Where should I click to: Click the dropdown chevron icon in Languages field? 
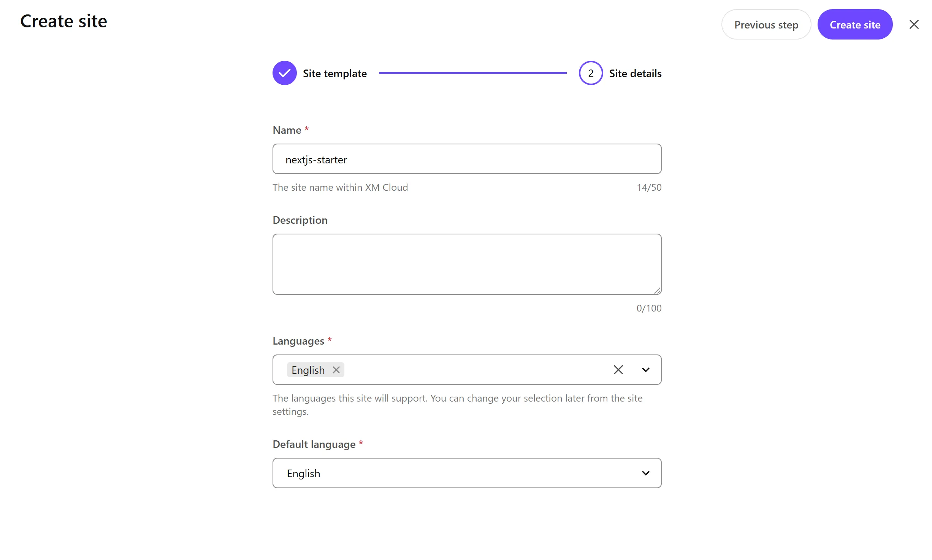(x=645, y=370)
